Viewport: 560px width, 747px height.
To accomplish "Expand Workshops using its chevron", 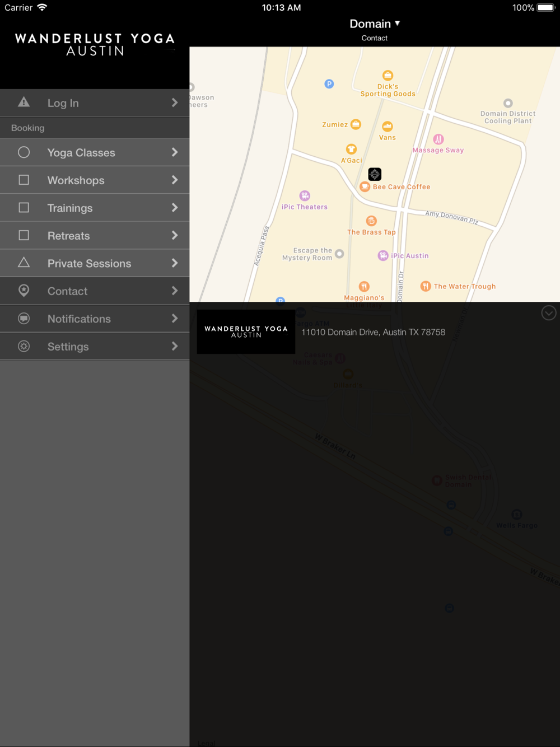I will pos(175,180).
